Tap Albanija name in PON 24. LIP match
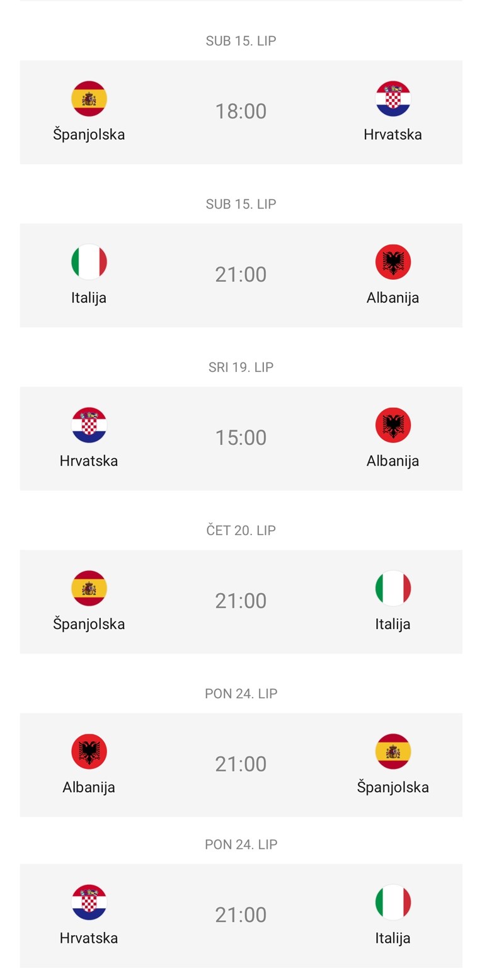The image size is (482, 980). pyautogui.click(x=89, y=787)
